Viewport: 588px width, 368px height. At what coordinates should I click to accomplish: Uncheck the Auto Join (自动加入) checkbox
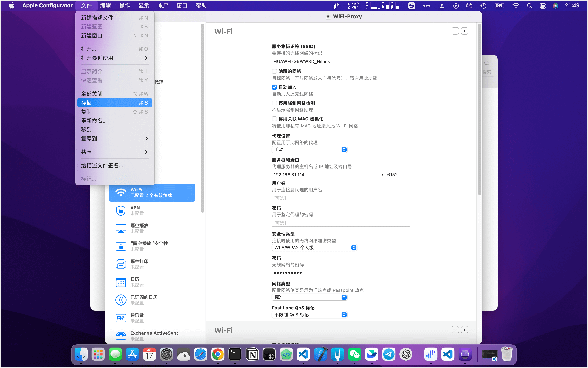[x=274, y=87]
